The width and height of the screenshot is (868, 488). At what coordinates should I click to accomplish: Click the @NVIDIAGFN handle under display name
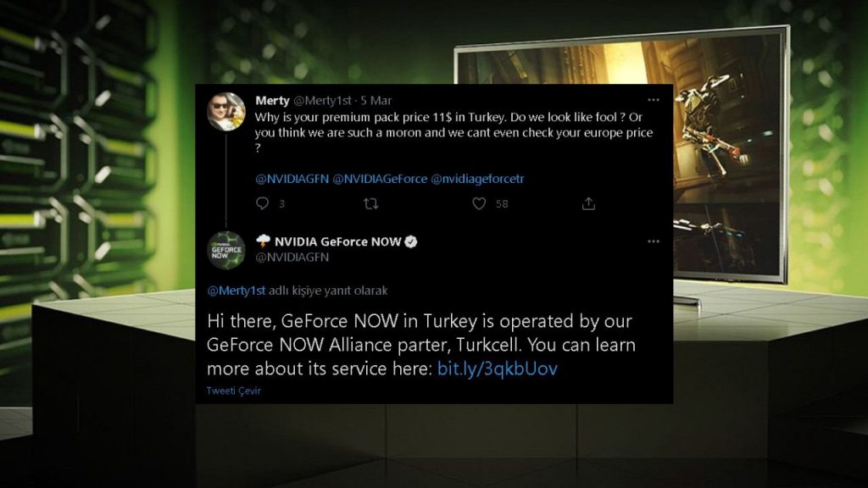point(292,258)
